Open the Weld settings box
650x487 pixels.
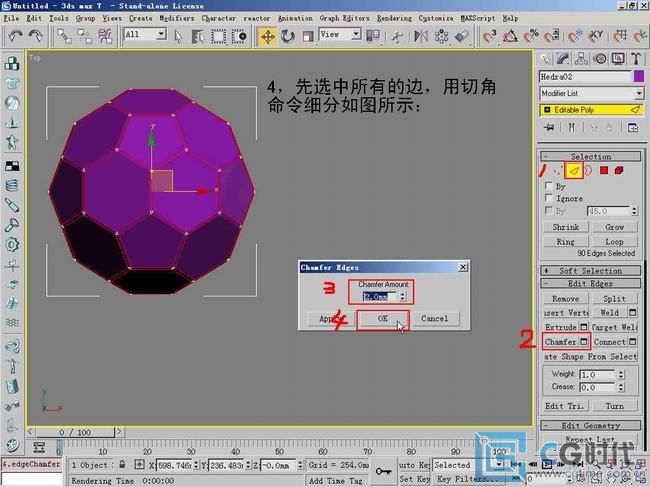(x=633, y=313)
